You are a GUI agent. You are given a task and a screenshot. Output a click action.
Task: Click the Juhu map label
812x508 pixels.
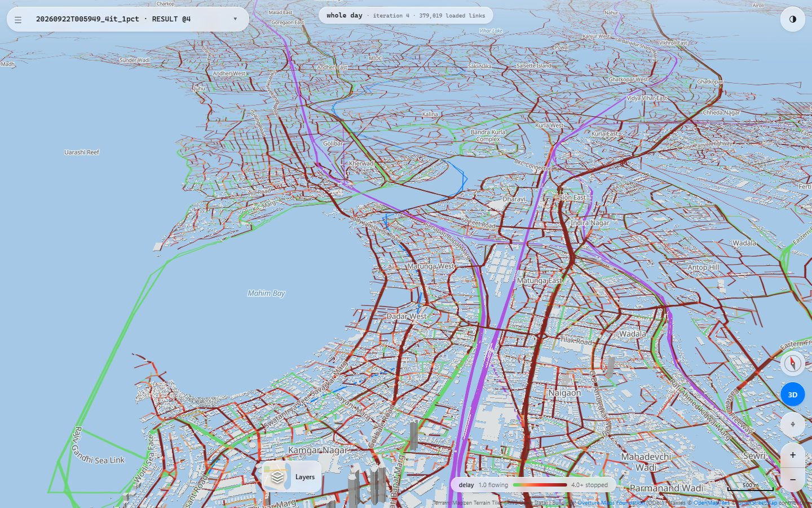click(199, 89)
